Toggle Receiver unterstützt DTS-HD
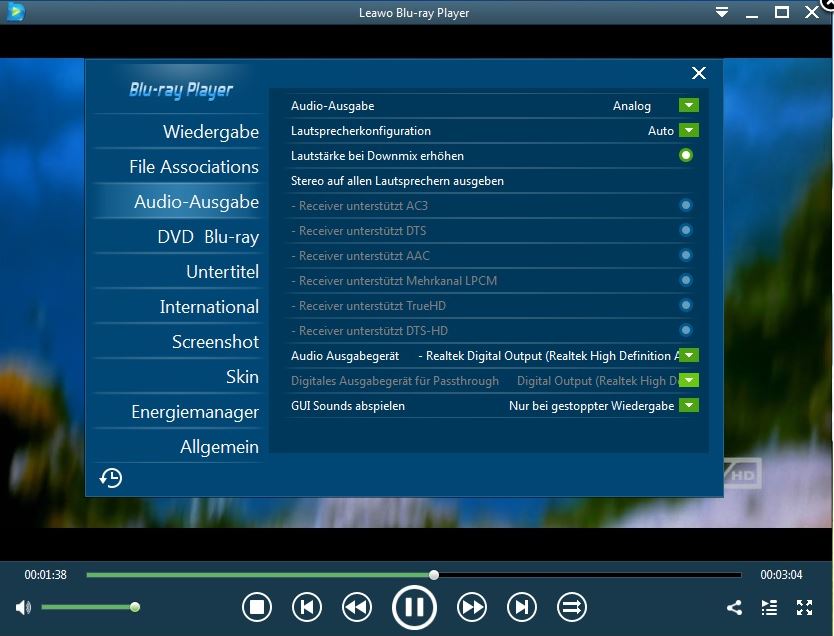The image size is (834, 636). point(686,330)
